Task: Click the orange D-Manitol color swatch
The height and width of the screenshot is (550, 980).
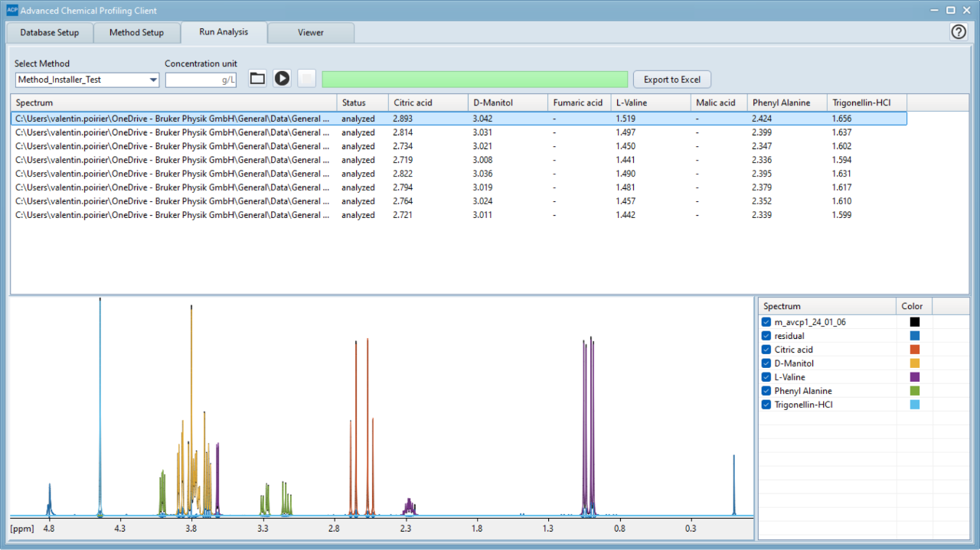Action: [914, 363]
